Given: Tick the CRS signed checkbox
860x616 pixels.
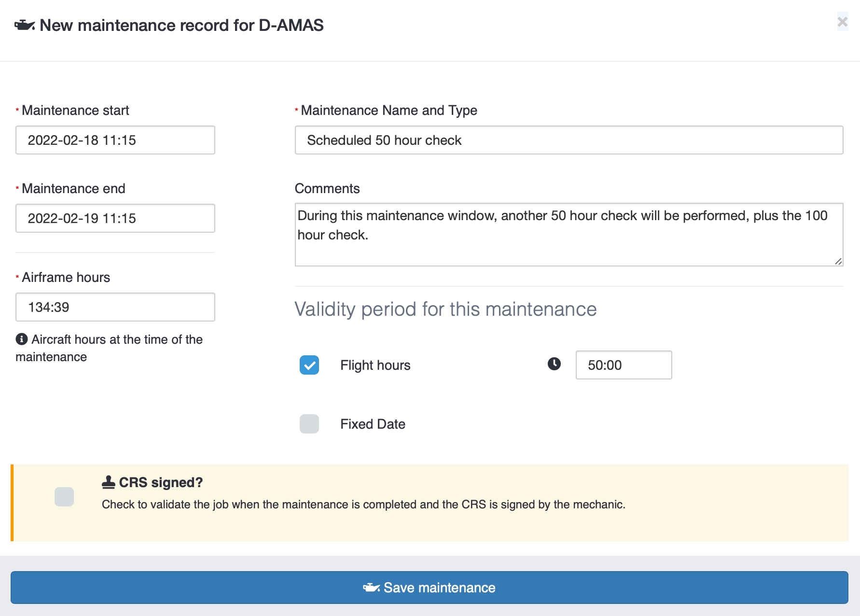Looking at the screenshot, I should pyautogui.click(x=64, y=497).
